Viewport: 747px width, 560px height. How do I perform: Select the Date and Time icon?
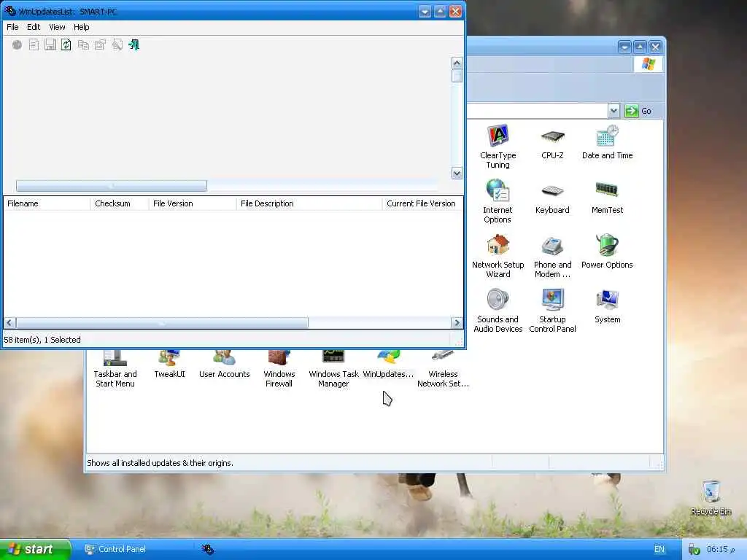pyautogui.click(x=608, y=142)
